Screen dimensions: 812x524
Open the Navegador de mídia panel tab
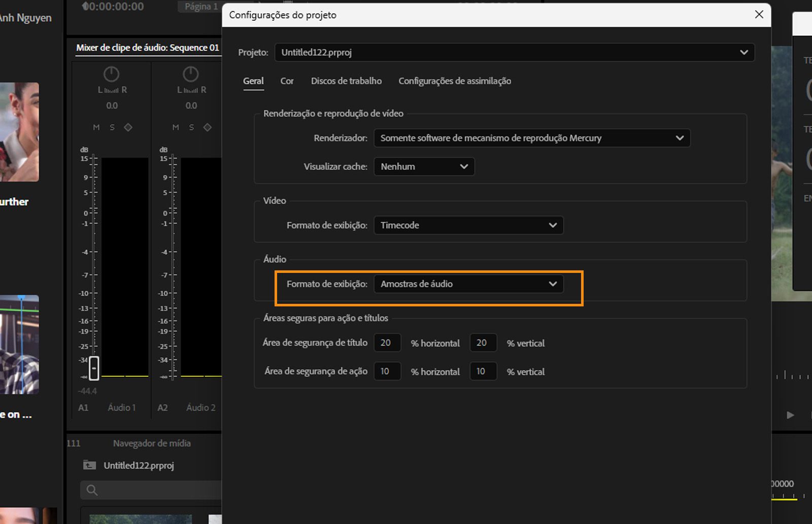(152, 443)
